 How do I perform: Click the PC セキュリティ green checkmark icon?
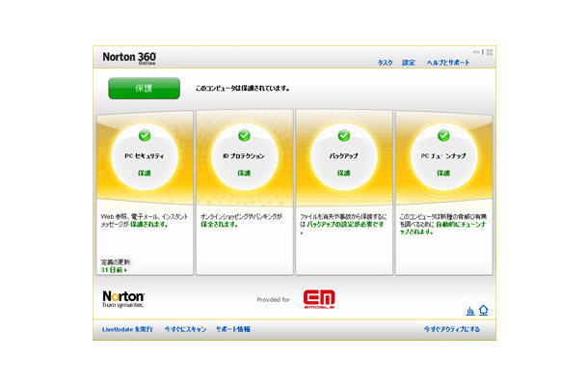point(145,135)
